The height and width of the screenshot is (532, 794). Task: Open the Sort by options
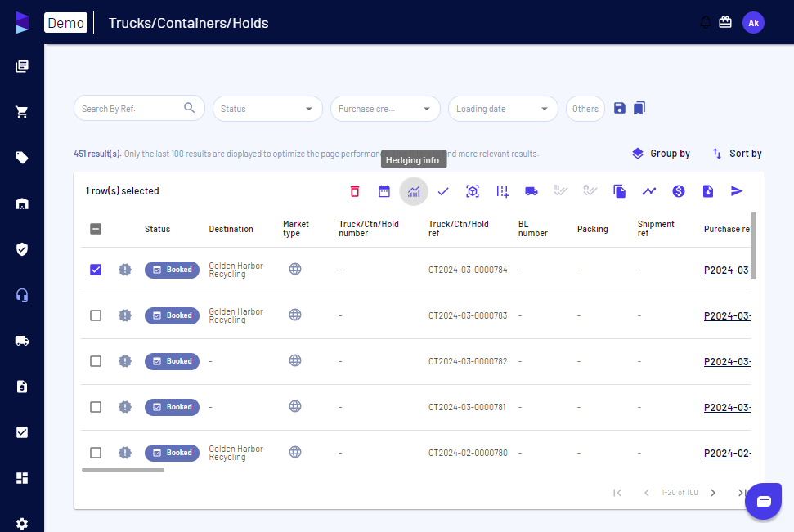737,154
